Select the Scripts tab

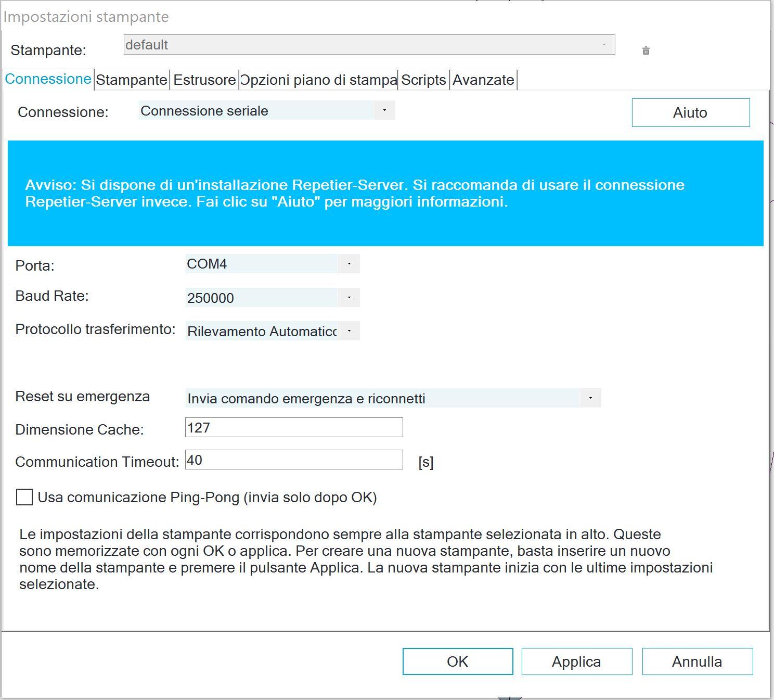coord(423,80)
